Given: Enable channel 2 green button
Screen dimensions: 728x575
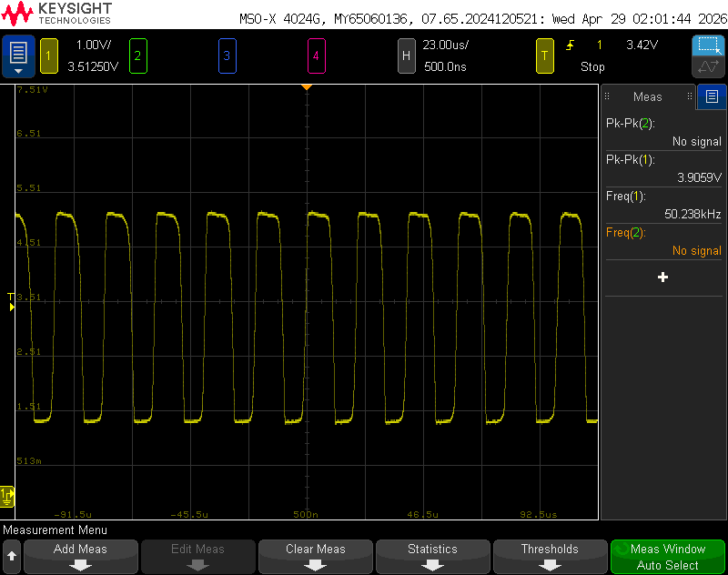Looking at the screenshot, I should point(138,56).
